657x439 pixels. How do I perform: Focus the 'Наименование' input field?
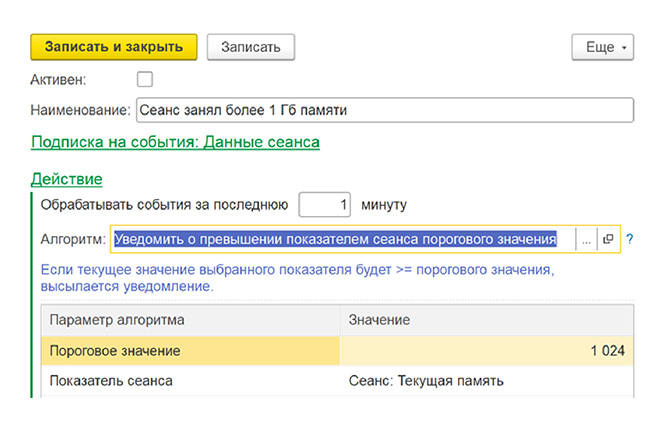tap(385, 110)
